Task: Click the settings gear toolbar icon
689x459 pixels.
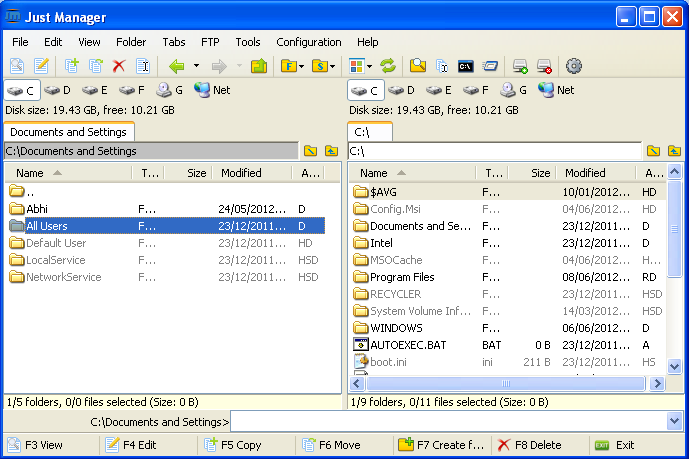Action: (x=574, y=66)
